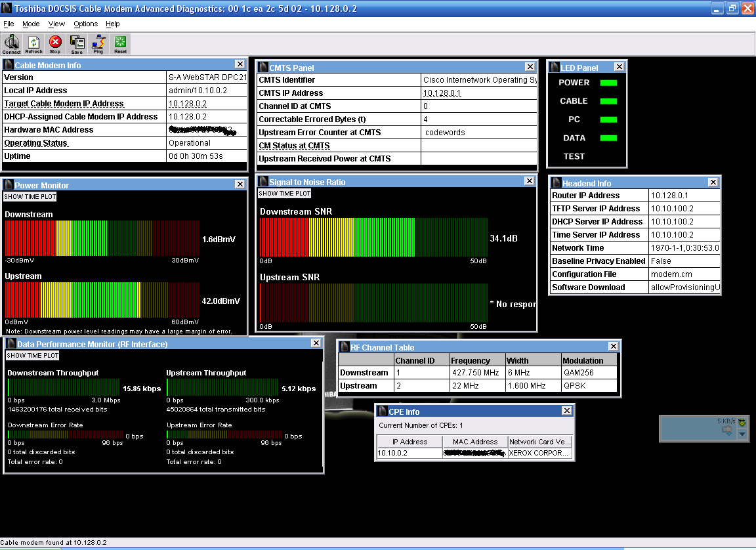756x550 pixels.
Task: Click the Cable Modem Info title icon
Action: pos(8,64)
